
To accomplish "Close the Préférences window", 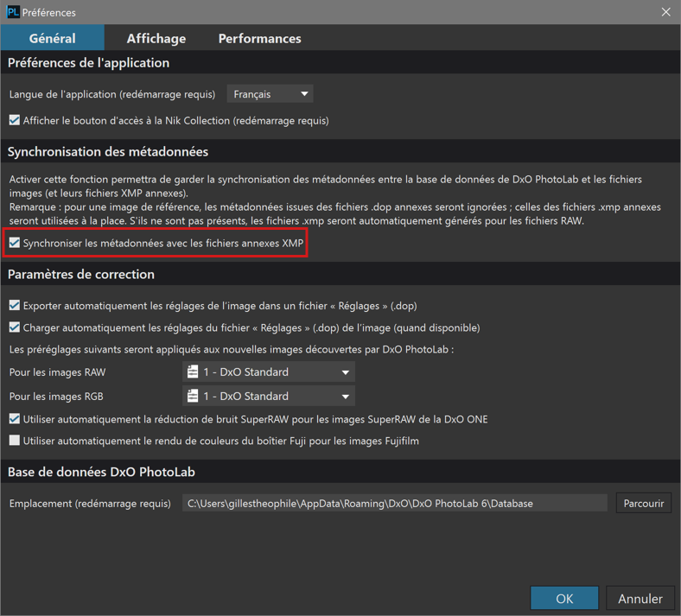I will click(665, 12).
